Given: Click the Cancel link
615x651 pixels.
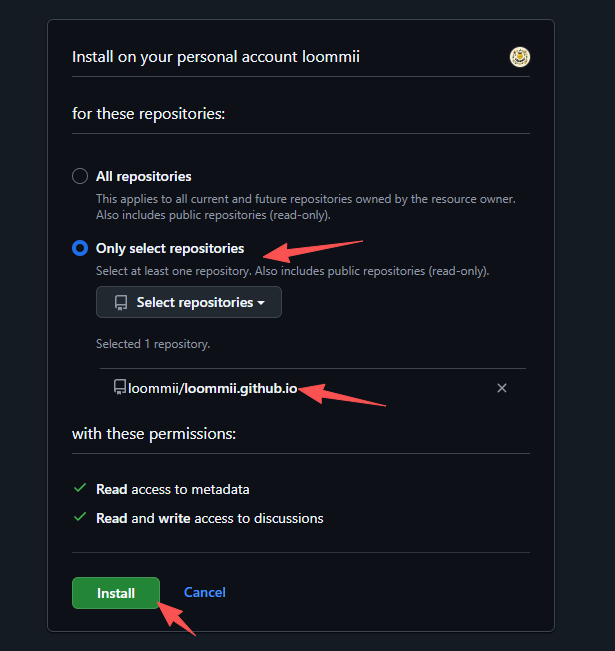Looking at the screenshot, I should pyautogui.click(x=205, y=592).
